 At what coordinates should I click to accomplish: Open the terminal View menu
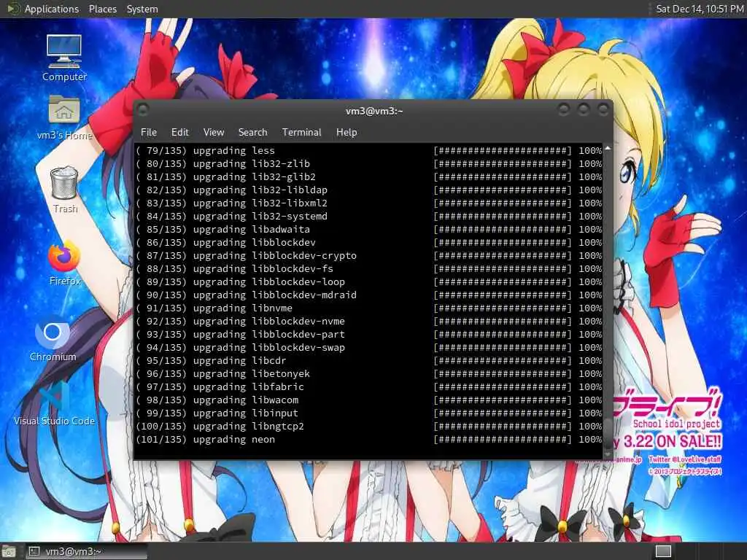pyautogui.click(x=214, y=133)
